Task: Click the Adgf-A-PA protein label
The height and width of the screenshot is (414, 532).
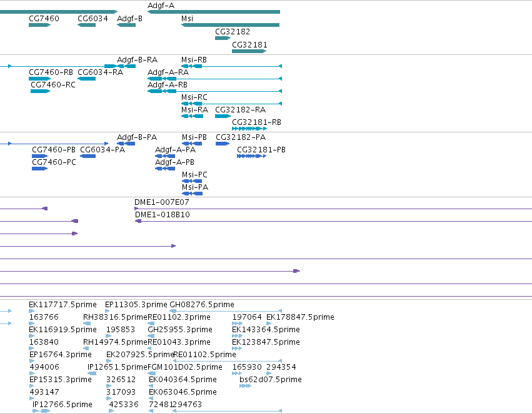Action: (x=175, y=150)
